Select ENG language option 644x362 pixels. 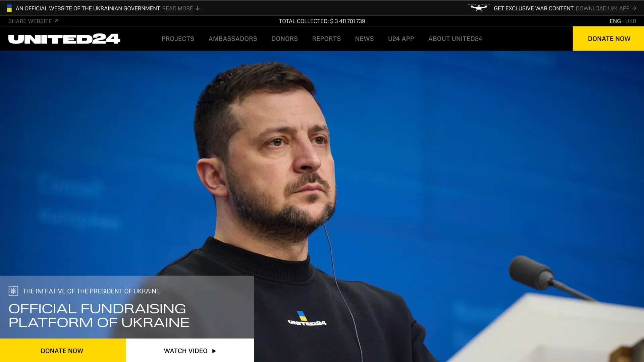[615, 21]
